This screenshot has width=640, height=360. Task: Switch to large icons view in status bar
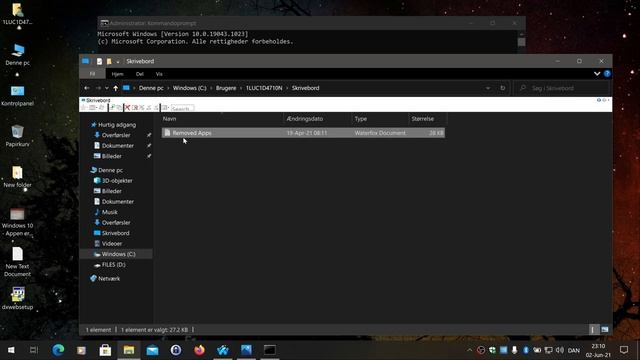click(x=604, y=329)
